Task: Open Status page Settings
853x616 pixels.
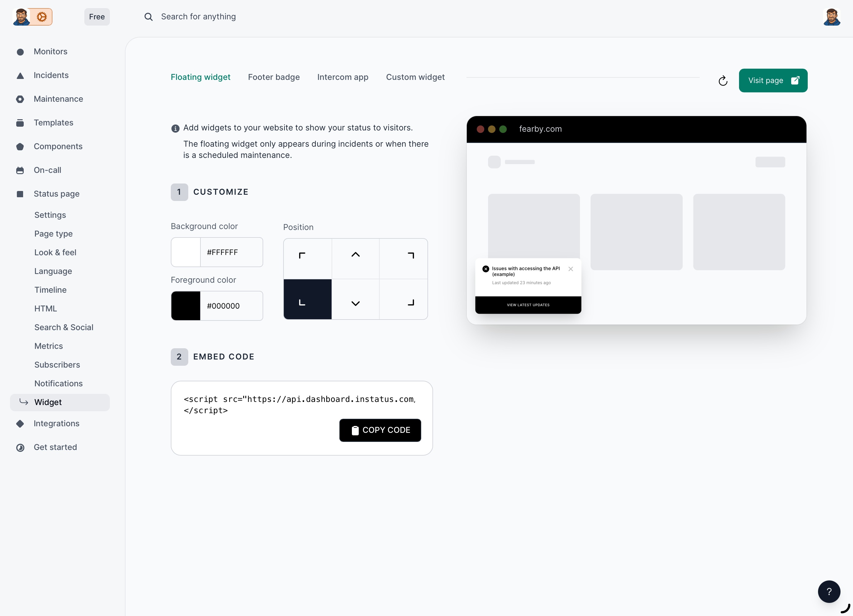Action: point(50,215)
